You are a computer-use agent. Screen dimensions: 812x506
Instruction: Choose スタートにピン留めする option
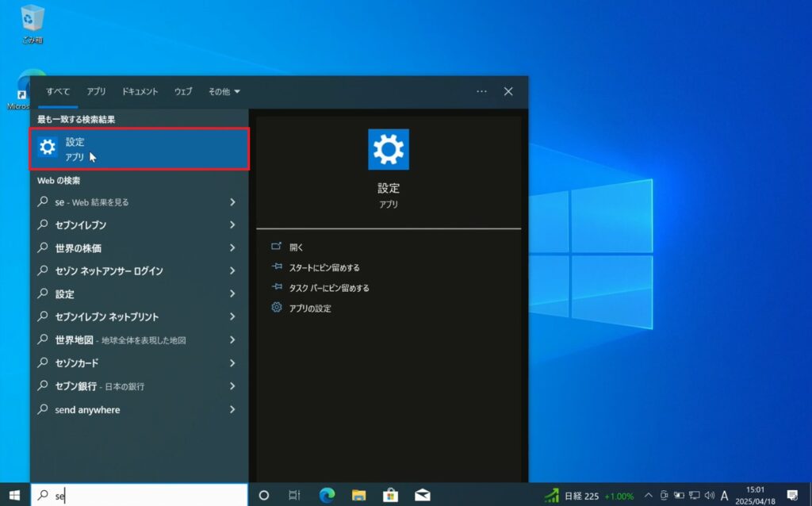click(x=324, y=268)
